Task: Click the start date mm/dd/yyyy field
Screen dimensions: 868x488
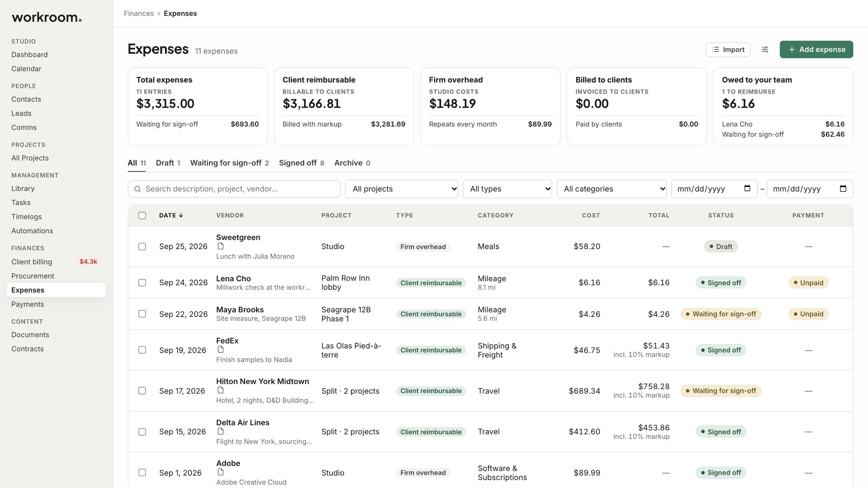Action: tap(714, 189)
